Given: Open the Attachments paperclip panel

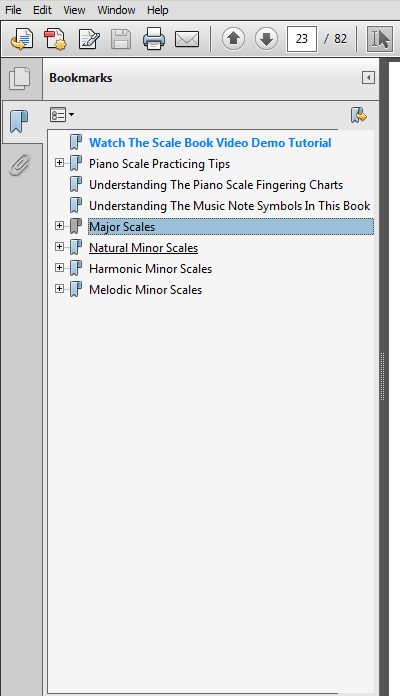Looking at the screenshot, I should coord(20,165).
